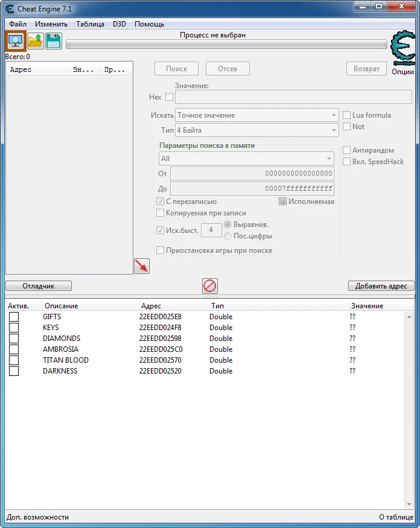
Task: Click the Опции label
Action: click(402, 72)
